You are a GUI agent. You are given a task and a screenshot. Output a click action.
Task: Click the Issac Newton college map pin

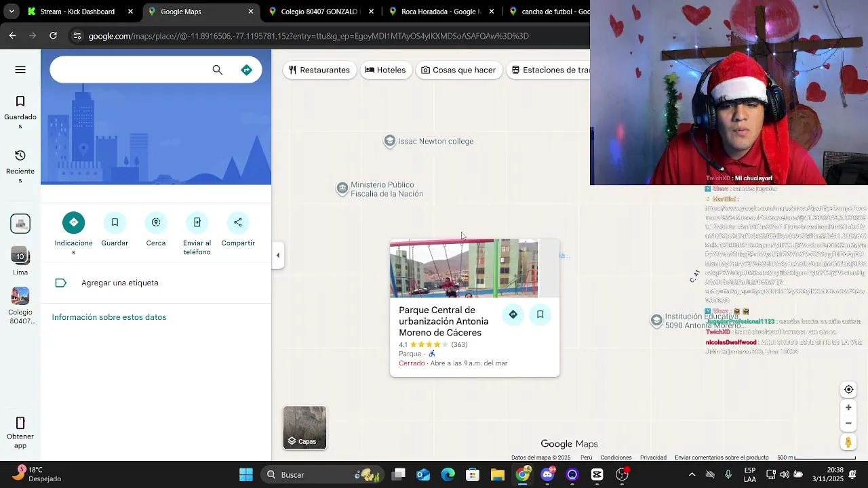coord(390,141)
